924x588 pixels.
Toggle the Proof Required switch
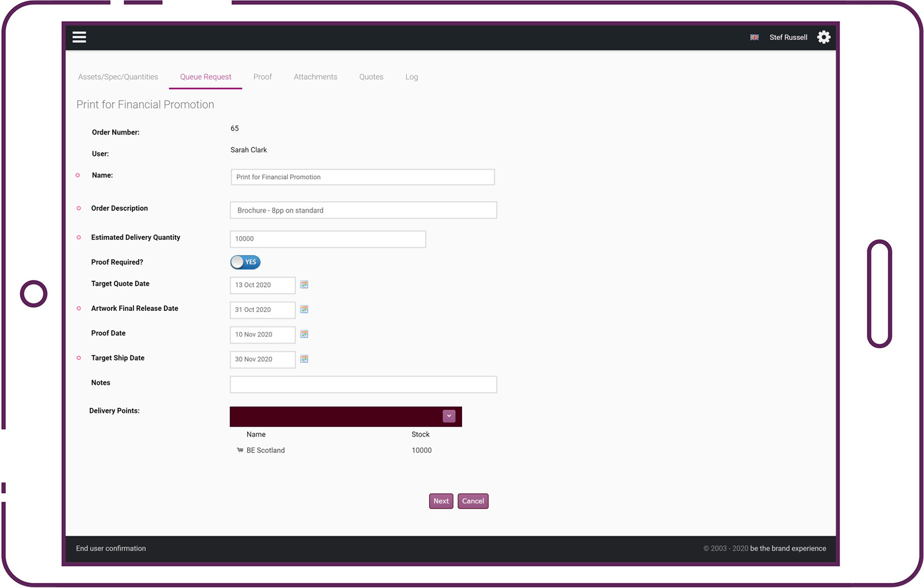pyautogui.click(x=245, y=262)
